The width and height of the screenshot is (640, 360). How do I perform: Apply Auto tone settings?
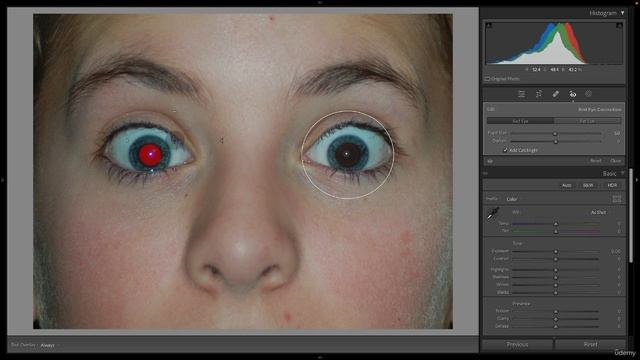(x=567, y=185)
